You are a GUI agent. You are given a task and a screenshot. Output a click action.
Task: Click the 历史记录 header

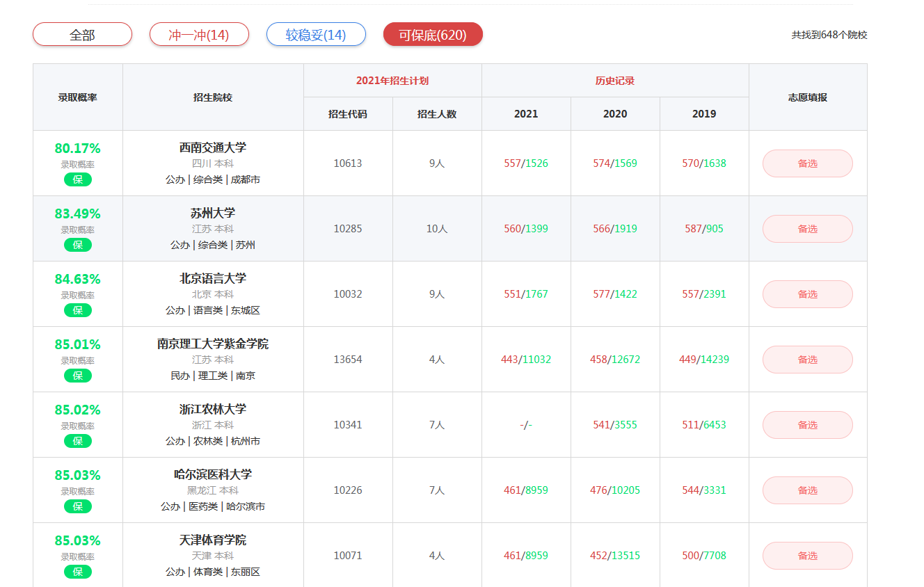pyautogui.click(x=615, y=81)
